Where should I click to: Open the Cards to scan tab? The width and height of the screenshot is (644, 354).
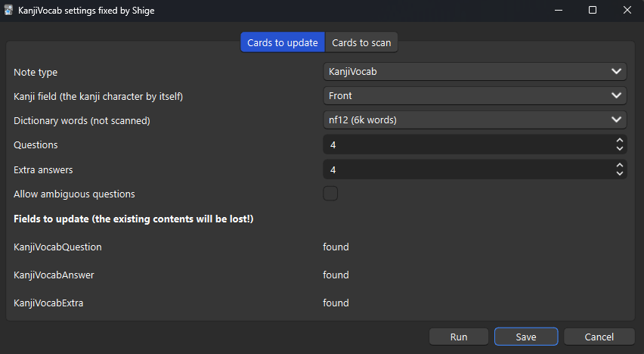361,42
